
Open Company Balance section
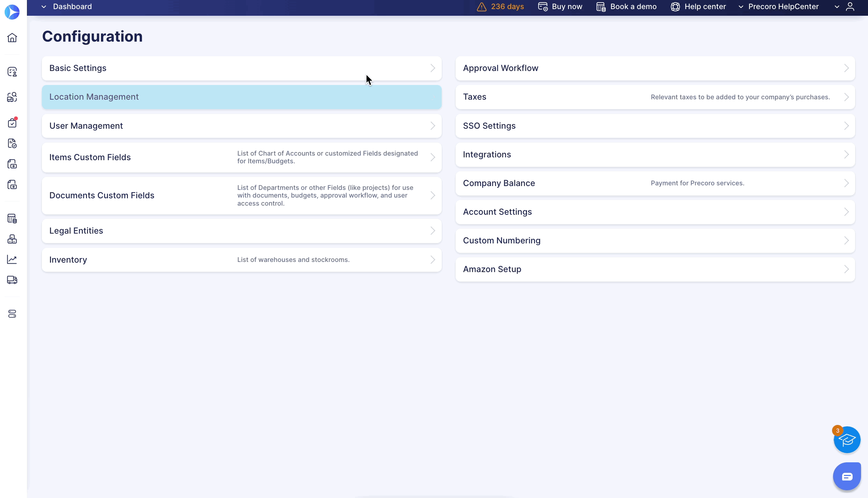pos(655,183)
